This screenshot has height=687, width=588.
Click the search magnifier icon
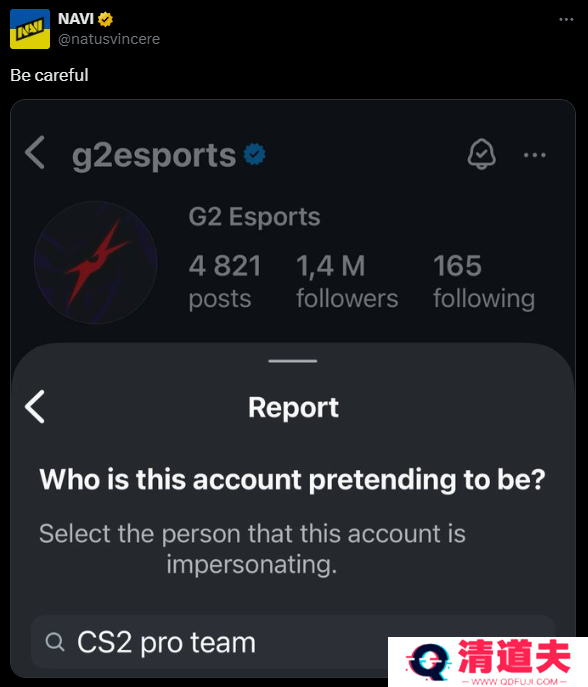click(55, 642)
